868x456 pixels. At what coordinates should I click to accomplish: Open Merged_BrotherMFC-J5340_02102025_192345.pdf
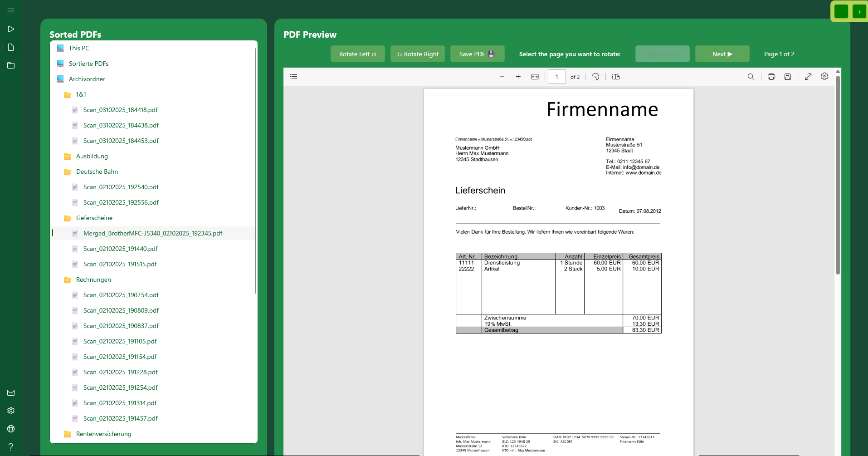(152, 233)
